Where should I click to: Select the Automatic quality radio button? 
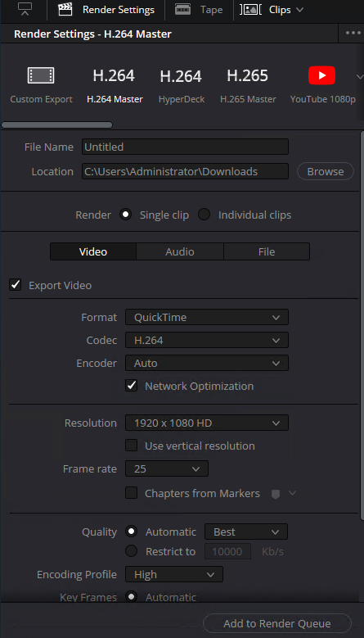(x=131, y=531)
